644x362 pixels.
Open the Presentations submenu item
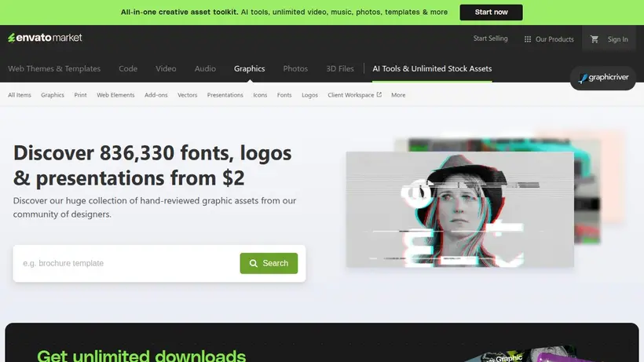[225, 95]
